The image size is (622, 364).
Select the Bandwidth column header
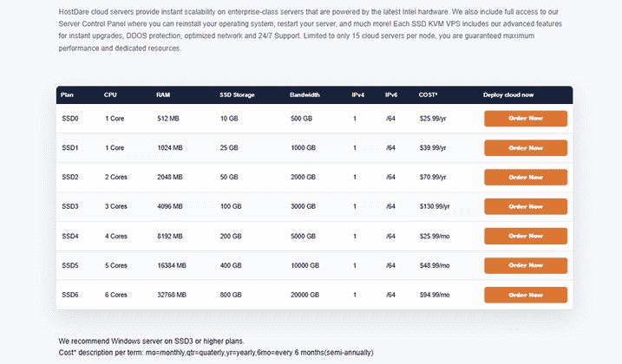click(304, 94)
